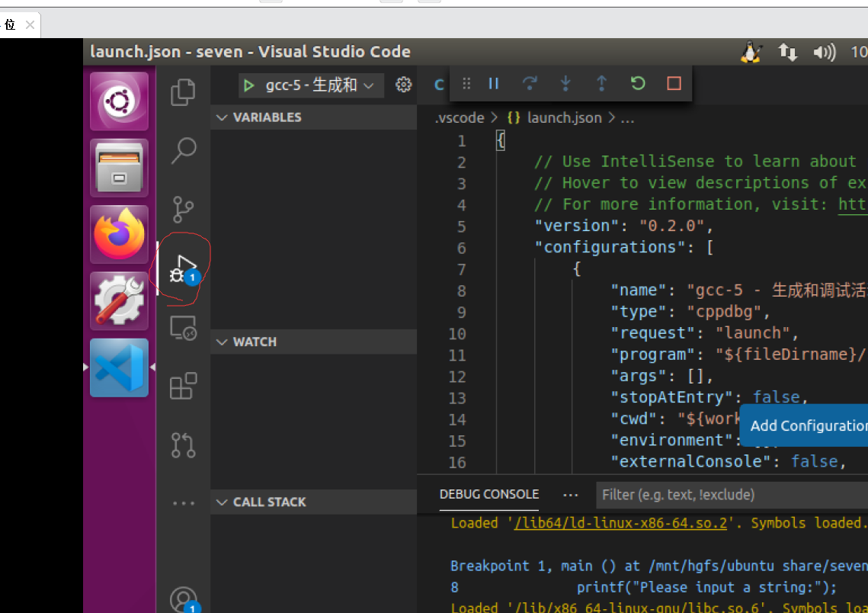Select launch.json in the breadcrumb bar
The image size is (868, 613).
[x=564, y=117]
